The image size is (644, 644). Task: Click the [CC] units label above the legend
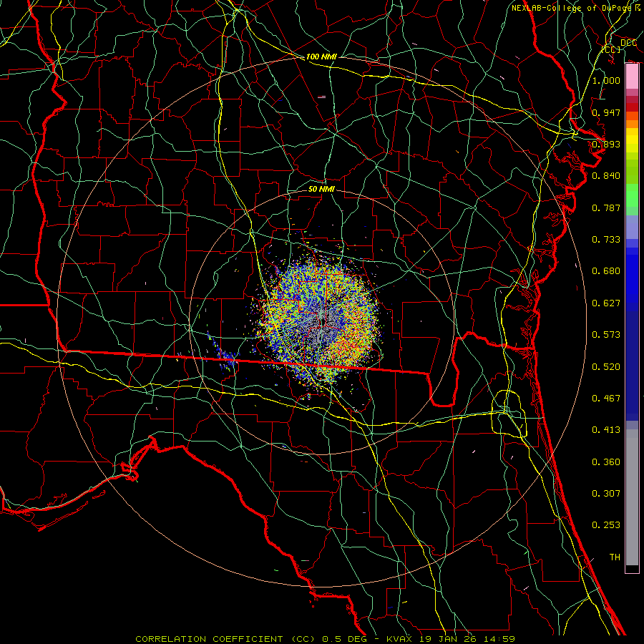611,49
